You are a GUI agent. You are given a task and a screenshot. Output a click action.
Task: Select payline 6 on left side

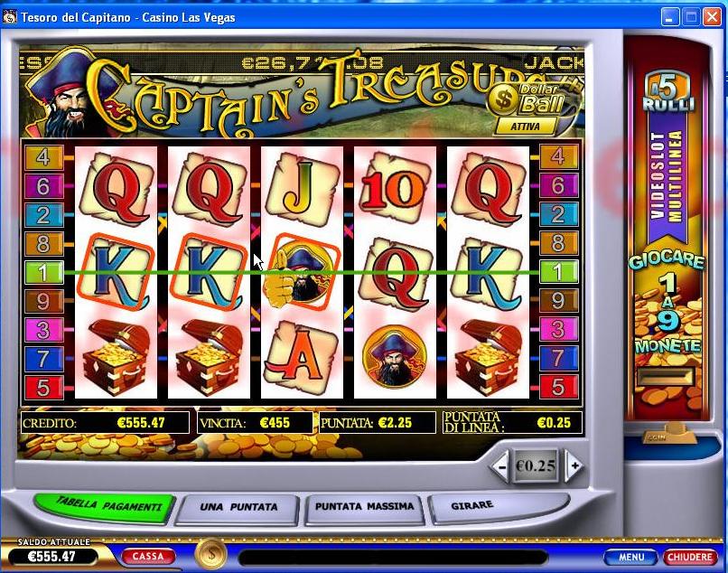pos(43,186)
